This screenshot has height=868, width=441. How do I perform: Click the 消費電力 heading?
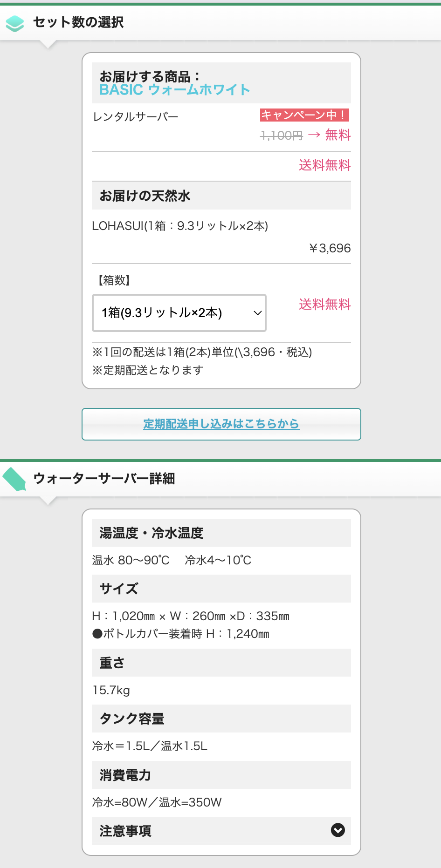coord(125,775)
